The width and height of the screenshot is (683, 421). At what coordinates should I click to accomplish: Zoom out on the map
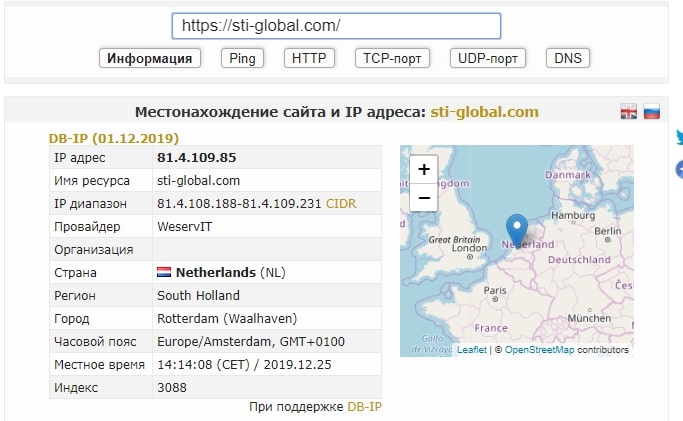424,197
